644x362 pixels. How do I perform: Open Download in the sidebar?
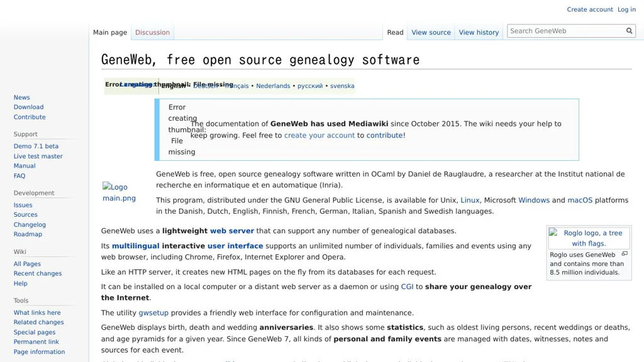(28, 107)
